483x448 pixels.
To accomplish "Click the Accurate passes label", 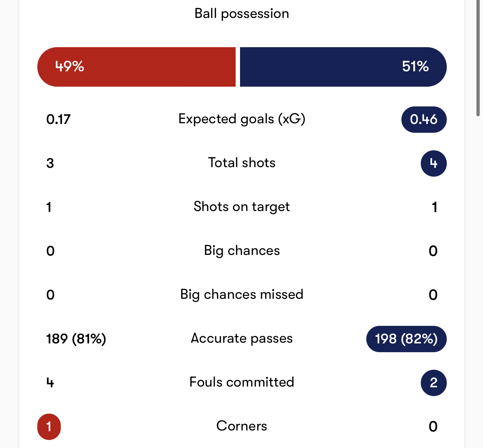I will (x=241, y=339).
